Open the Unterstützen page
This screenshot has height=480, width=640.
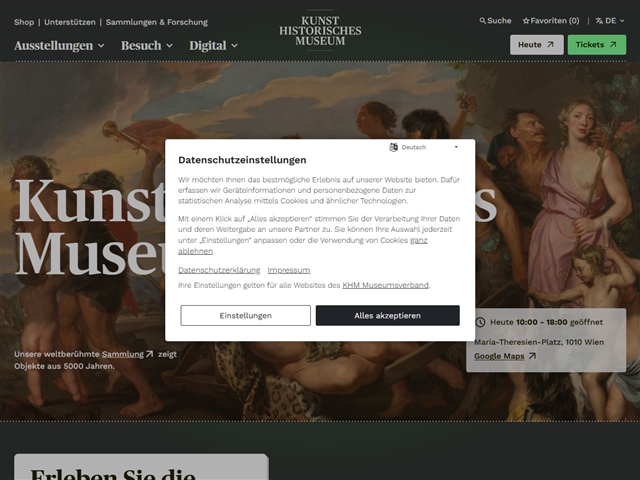click(70, 22)
